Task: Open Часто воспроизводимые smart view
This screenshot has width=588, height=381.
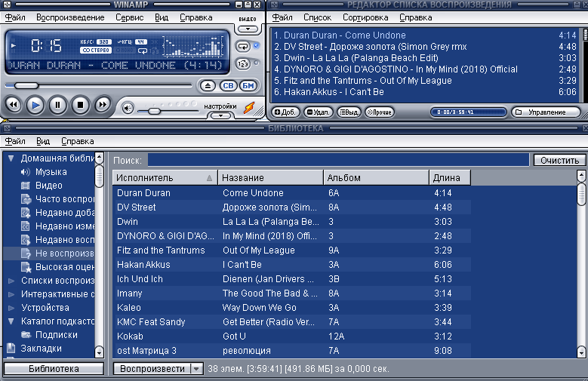Action: (57, 199)
